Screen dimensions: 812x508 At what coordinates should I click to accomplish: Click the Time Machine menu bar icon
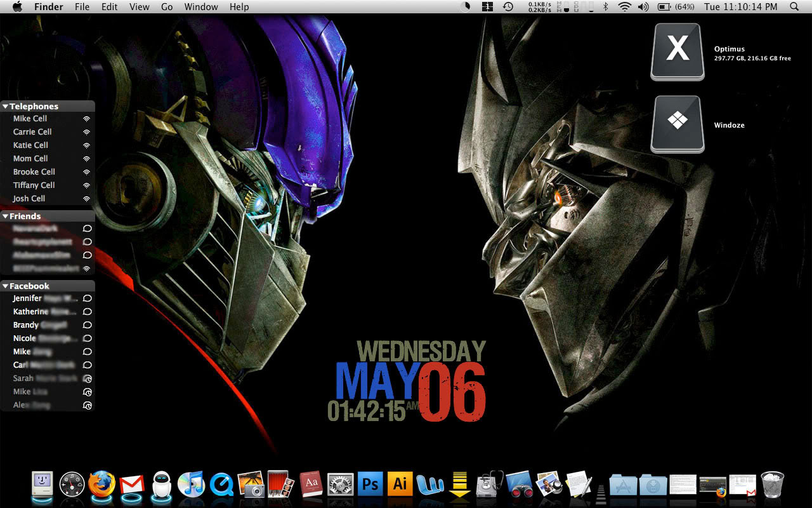tap(508, 6)
